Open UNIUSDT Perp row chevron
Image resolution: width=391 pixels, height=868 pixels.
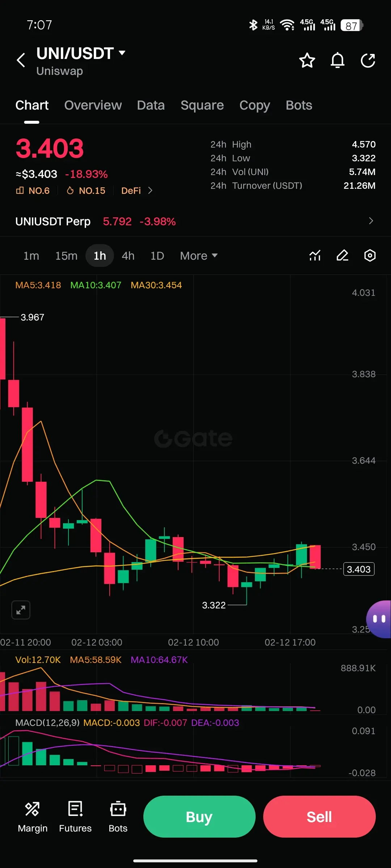pyautogui.click(x=371, y=221)
